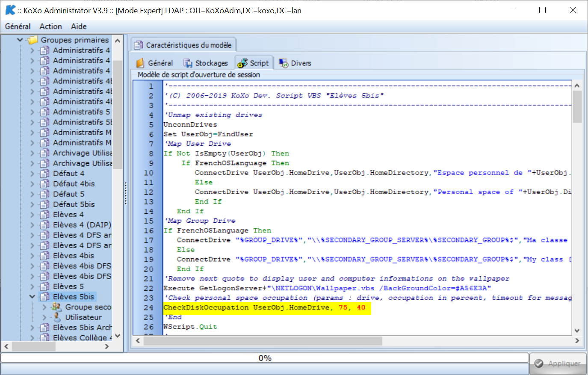Viewport: 588px width, 375px height.
Task: Expand the Défaut 4 node
Action: 32,174
